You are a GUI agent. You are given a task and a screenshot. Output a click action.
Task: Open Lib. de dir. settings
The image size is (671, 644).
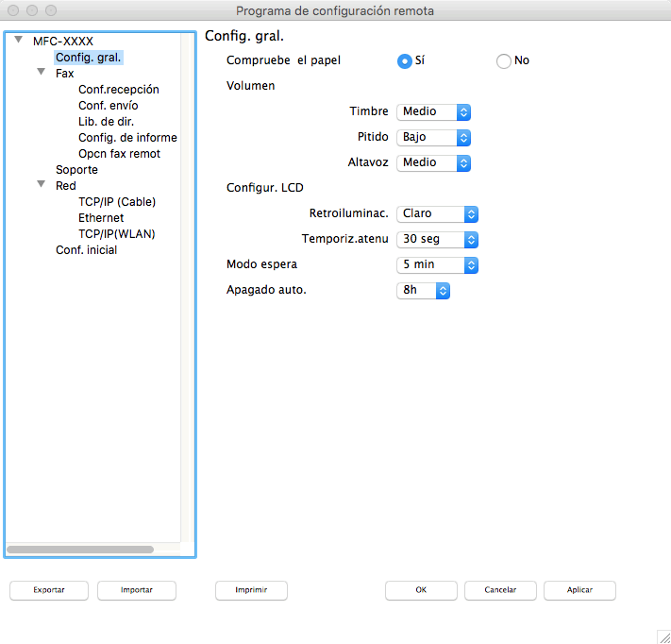106,122
